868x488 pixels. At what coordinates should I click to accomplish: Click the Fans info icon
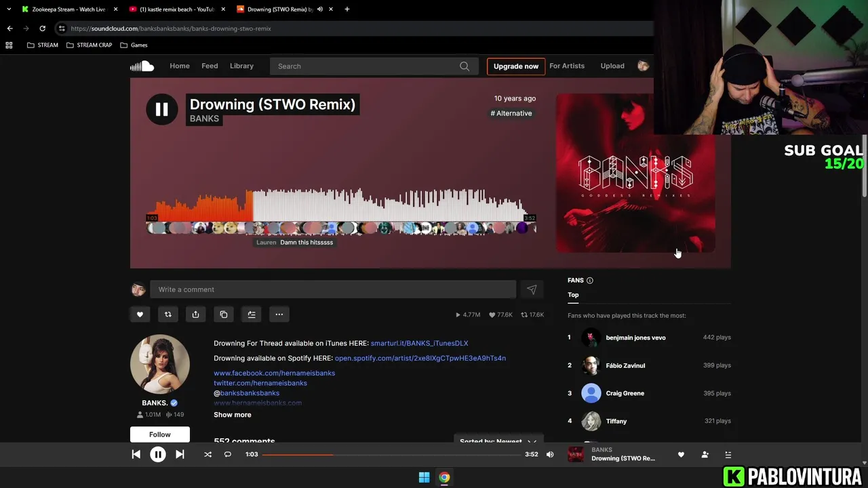click(x=589, y=281)
